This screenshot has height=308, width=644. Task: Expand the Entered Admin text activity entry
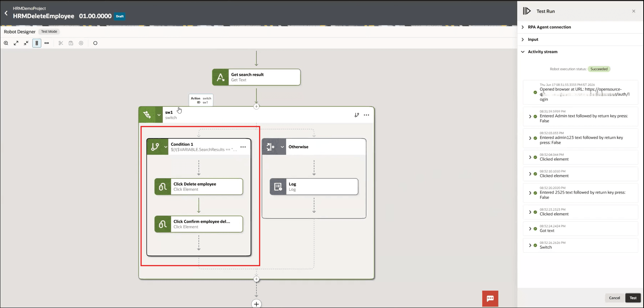pos(530,116)
